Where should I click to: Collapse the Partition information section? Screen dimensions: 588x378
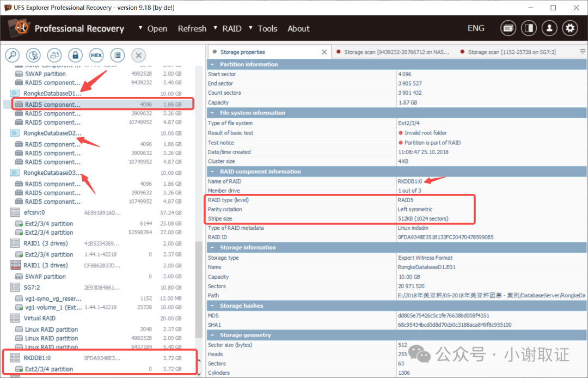(x=212, y=64)
